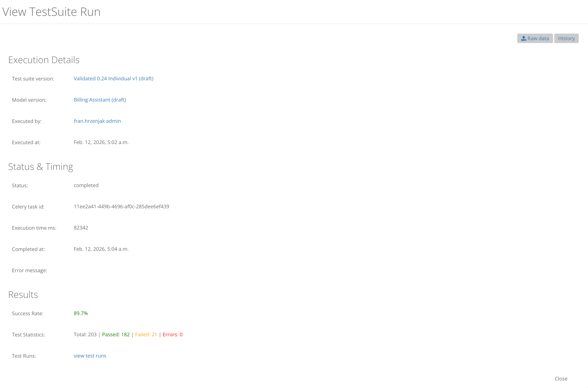Click the Celery task id value
Image resolution: width=588 pixels, height=388 pixels.
[x=121, y=206]
